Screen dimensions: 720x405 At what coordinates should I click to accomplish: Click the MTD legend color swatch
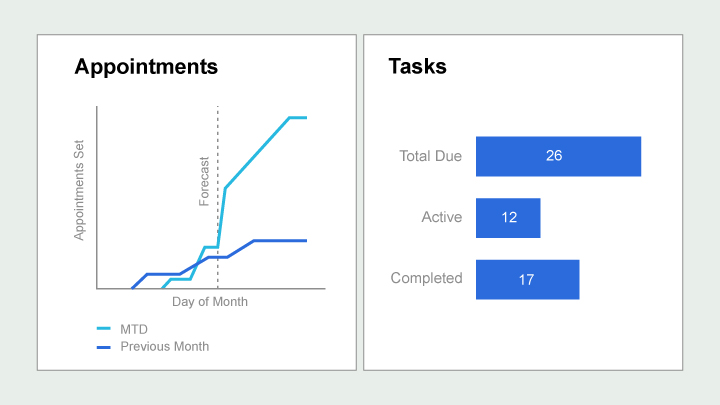(104, 329)
